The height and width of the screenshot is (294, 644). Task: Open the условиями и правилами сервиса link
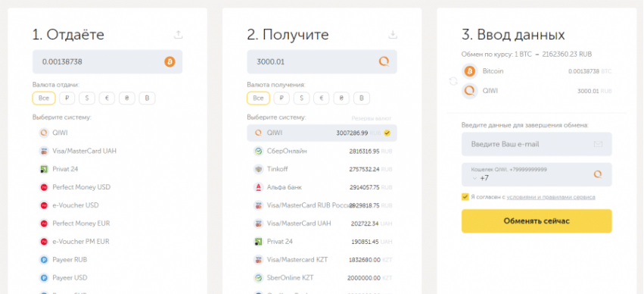pyautogui.click(x=550, y=197)
